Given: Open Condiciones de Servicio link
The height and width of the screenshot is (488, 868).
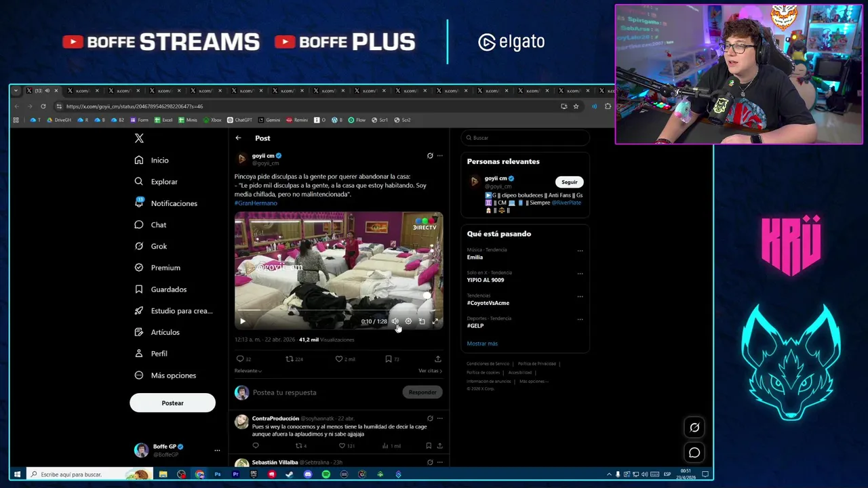Looking at the screenshot, I should pos(488,364).
